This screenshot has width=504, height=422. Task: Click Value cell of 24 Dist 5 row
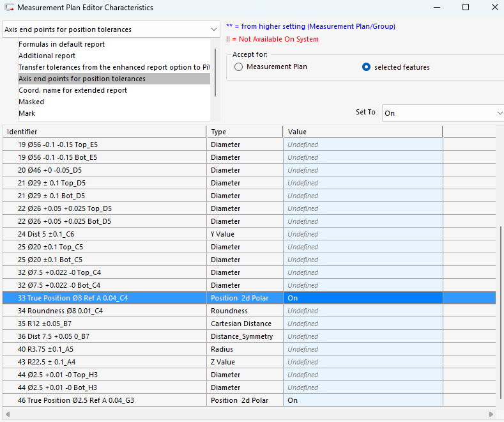(362, 234)
